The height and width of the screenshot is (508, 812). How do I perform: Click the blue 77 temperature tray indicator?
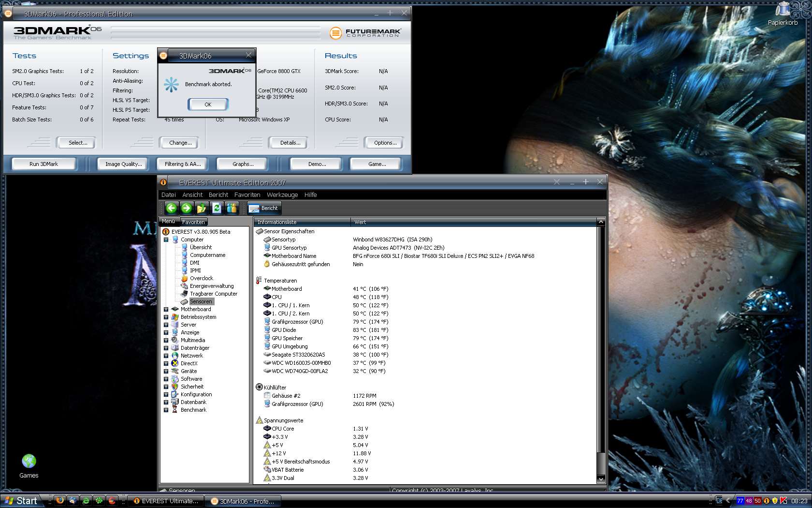(x=740, y=501)
